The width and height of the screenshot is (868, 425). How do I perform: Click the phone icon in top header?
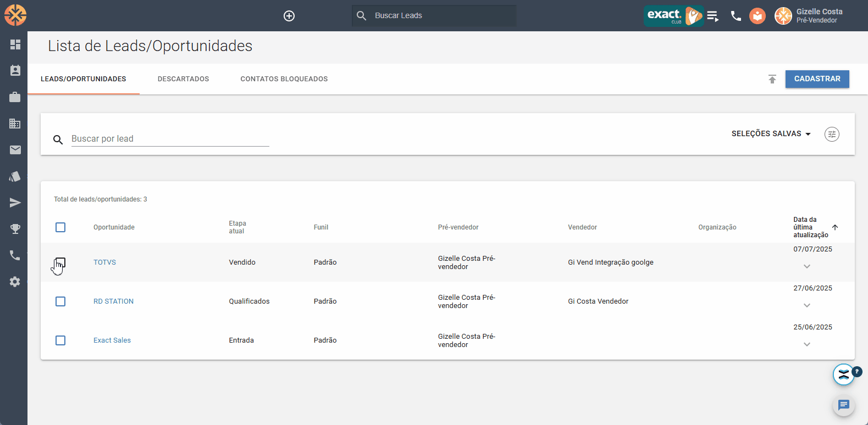pos(736,16)
